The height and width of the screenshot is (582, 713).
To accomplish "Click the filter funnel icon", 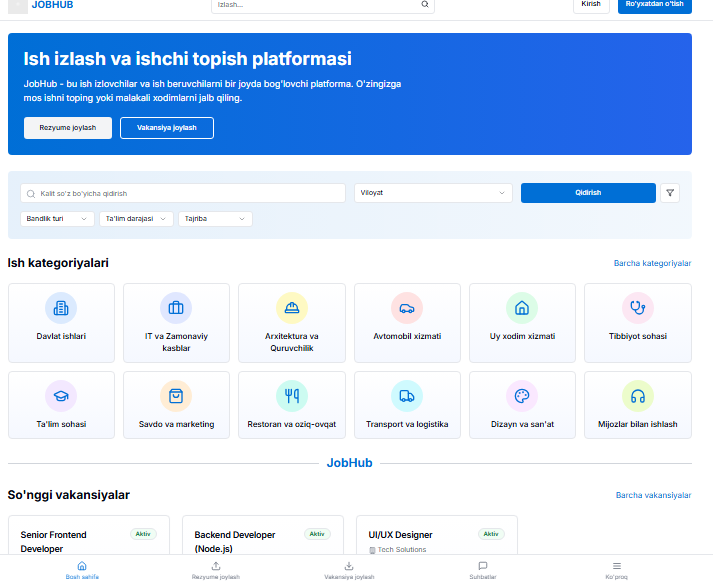I will 670,193.
